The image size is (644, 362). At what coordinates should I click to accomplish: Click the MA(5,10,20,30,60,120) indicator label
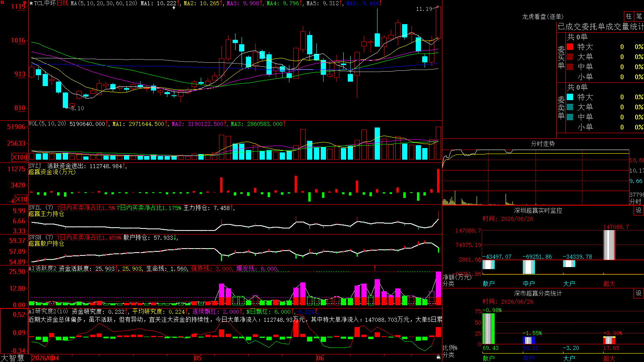pyautogui.click(x=104, y=3)
